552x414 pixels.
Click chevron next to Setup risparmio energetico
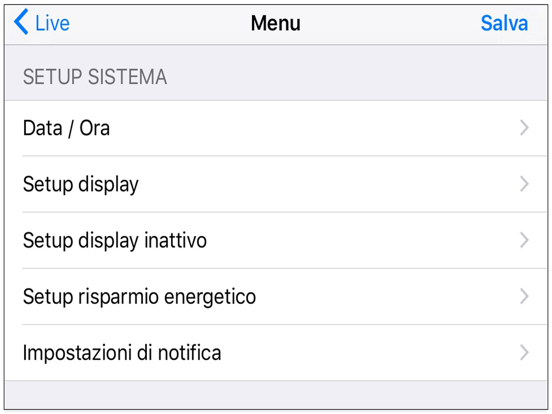524,296
